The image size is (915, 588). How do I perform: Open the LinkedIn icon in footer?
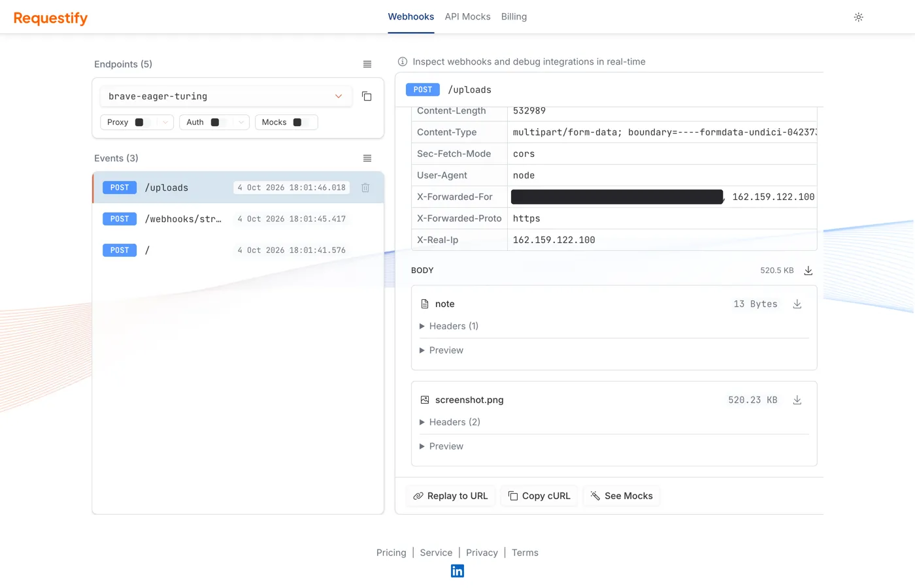coord(457,571)
